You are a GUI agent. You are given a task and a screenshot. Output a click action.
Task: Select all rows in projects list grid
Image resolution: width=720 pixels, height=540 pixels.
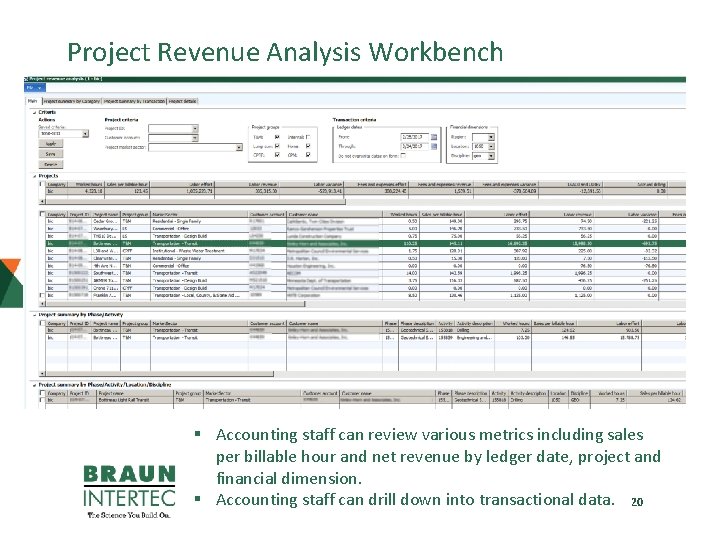(x=42, y=214)
